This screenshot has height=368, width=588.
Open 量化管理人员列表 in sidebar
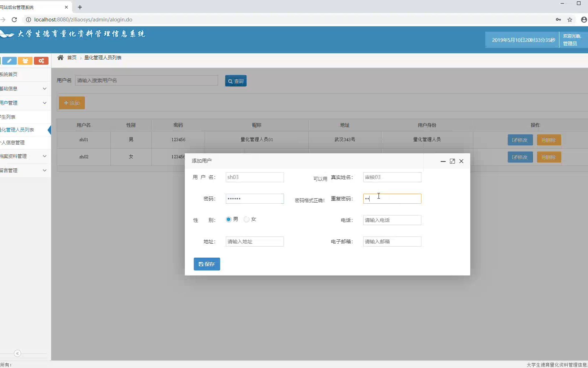pyautogui.click(x=24, y=130)
